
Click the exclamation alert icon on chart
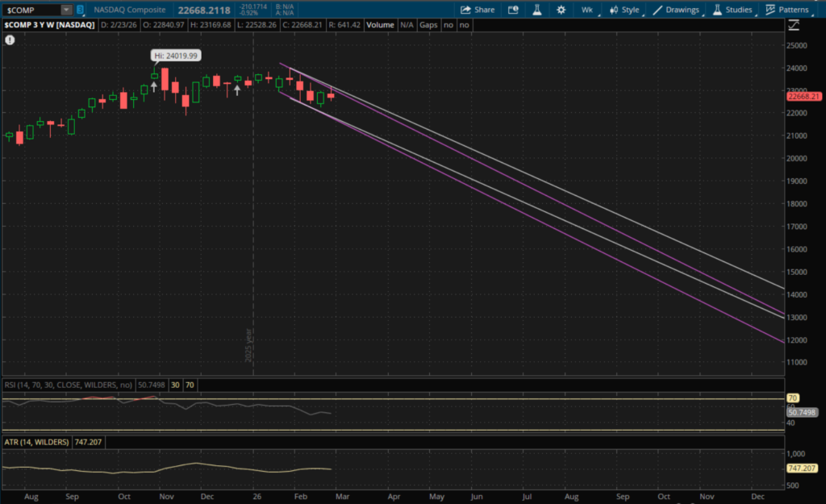[10, 39]
